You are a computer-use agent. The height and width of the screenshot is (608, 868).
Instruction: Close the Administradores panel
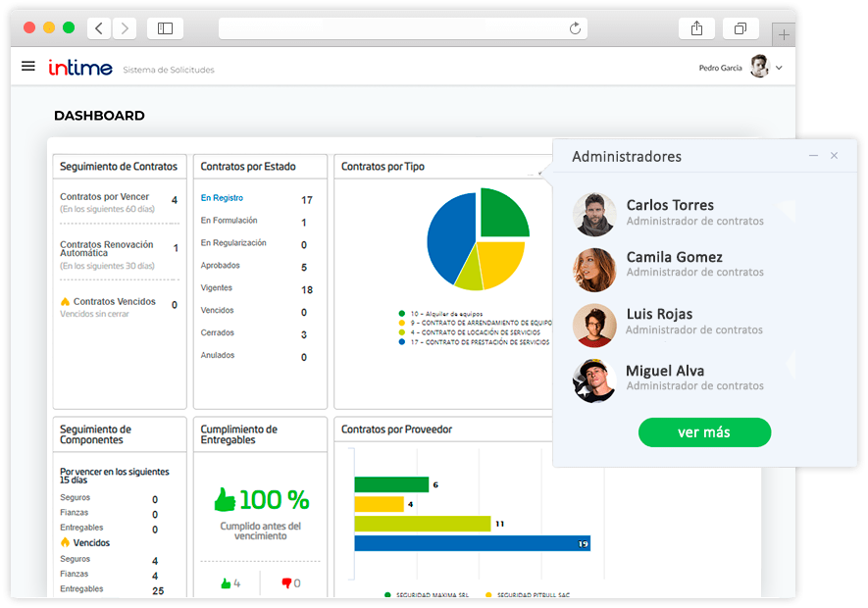coord(834,156)
